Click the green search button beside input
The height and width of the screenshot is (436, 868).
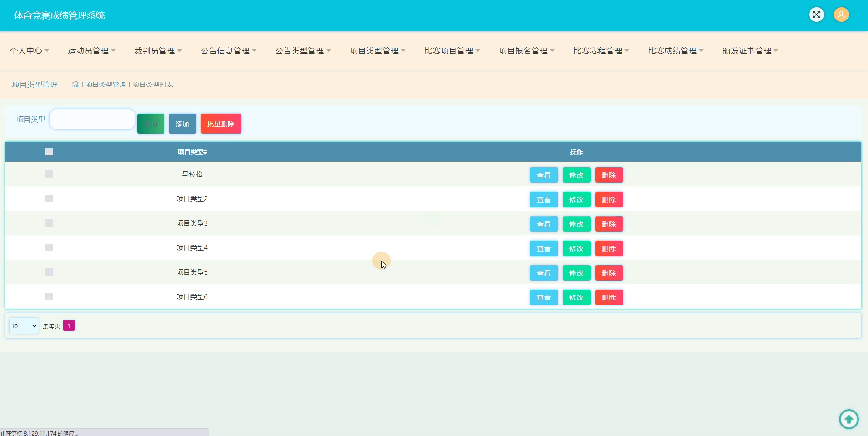point(151,124)
